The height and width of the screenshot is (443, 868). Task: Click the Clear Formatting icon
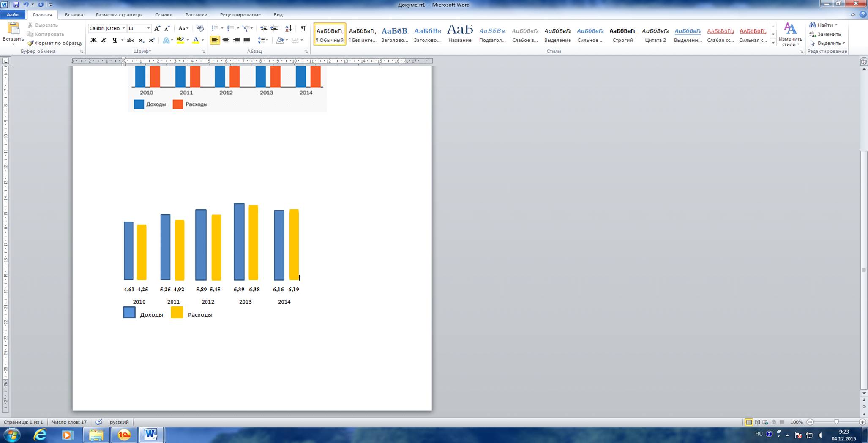pos(200,28)
